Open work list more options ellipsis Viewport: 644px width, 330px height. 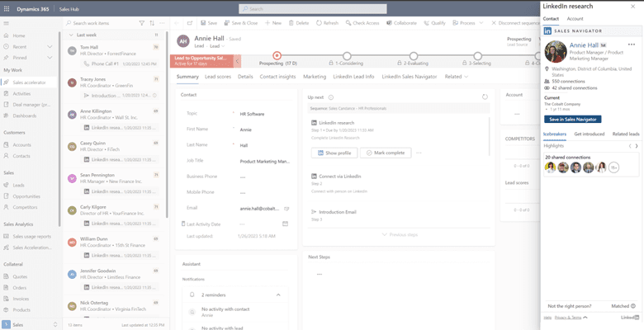(162, 23)
